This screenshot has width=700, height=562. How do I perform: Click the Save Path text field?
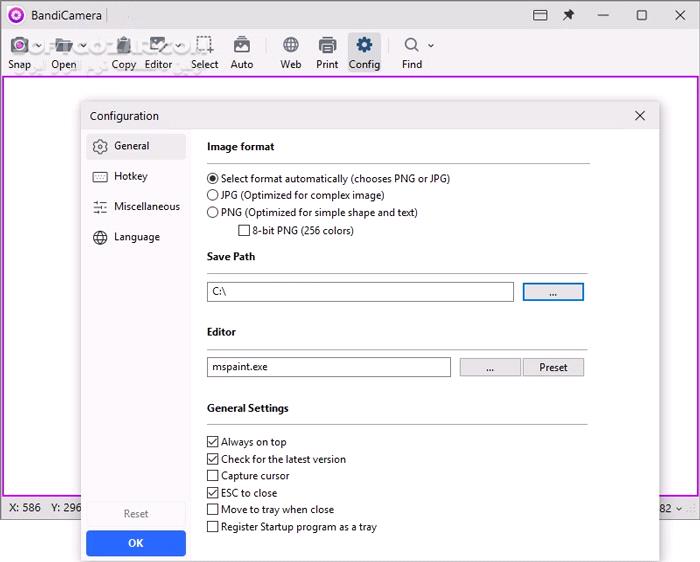point(360,292)
